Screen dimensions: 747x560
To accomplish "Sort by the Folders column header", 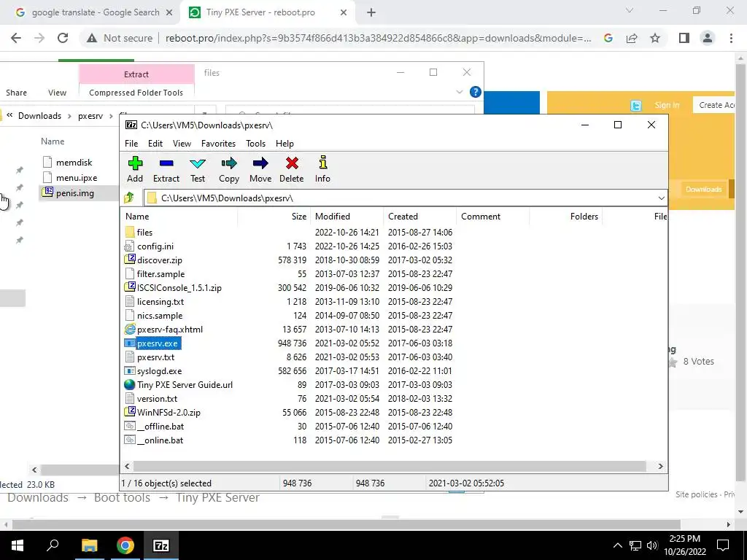I will click(x=565, y=216).
